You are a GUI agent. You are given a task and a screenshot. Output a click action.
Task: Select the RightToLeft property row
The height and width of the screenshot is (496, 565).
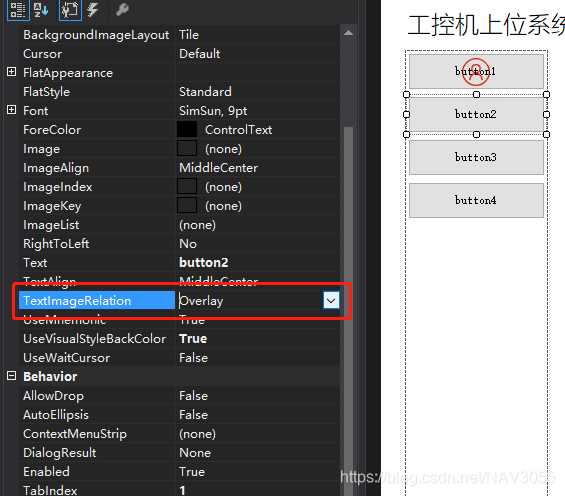click(179, 244)
